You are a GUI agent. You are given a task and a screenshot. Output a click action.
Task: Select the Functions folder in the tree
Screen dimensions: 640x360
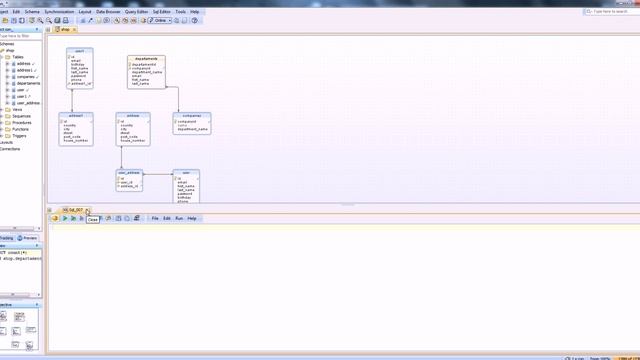(x=20, y=129)
